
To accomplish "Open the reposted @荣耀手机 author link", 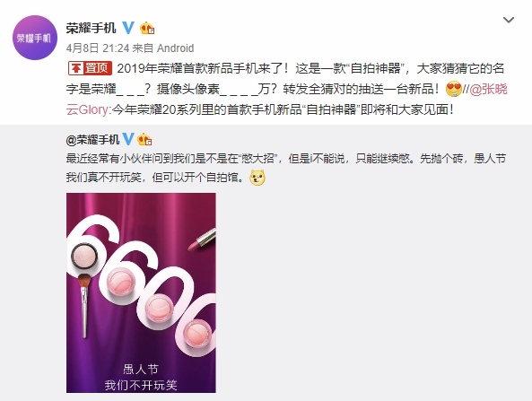I will [92, 139].
